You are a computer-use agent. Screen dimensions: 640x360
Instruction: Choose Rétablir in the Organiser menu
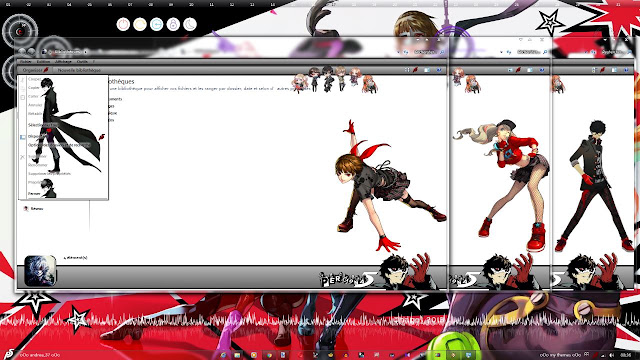[x=35, y=113]
